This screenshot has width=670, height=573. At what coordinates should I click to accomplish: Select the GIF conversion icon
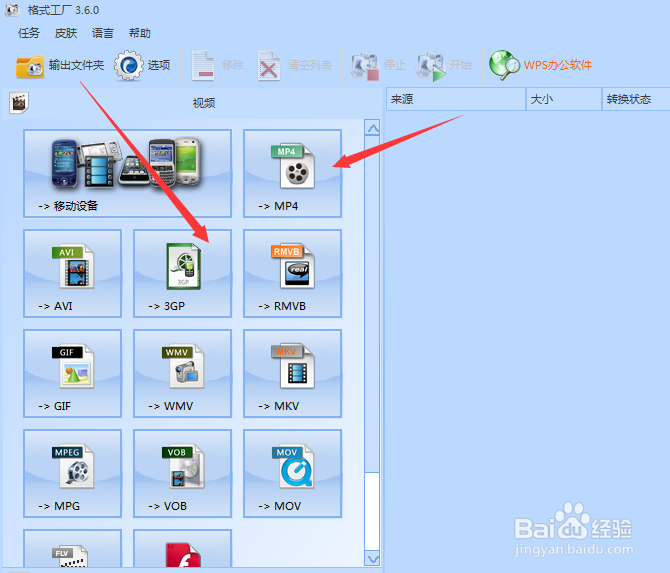point(73,373)
